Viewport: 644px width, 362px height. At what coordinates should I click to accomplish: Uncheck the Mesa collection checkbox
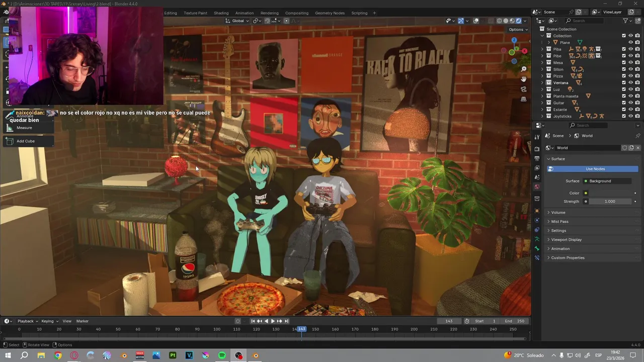[624, 62]
